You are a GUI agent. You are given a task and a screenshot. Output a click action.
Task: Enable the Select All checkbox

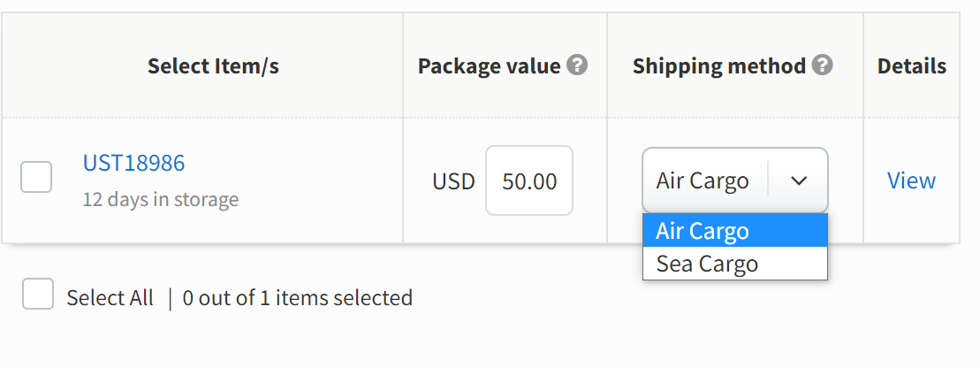coord(38,295)
